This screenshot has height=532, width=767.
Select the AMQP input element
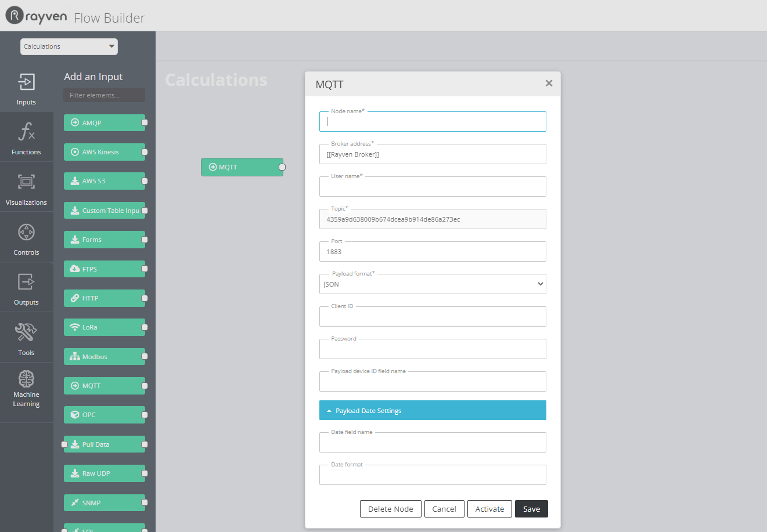105,123
